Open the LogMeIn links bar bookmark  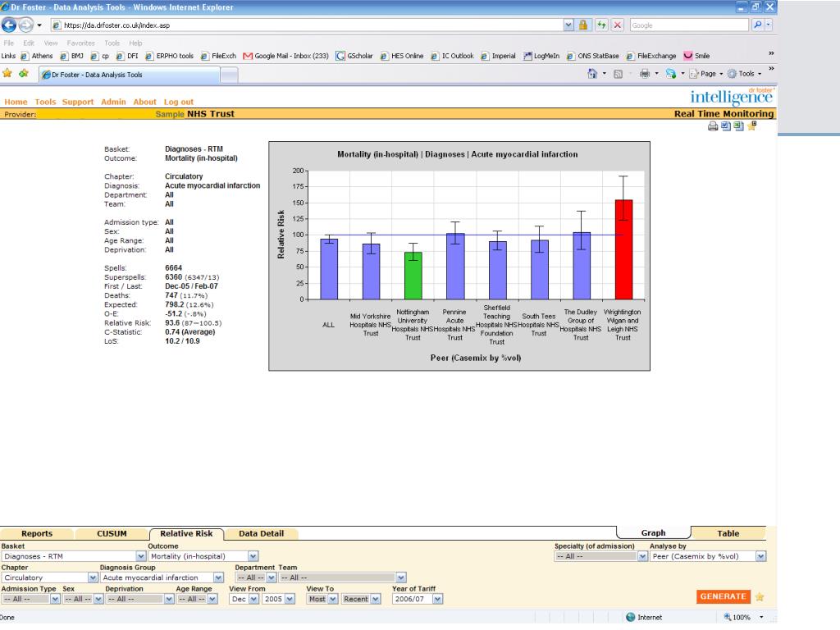coord(541,56)
